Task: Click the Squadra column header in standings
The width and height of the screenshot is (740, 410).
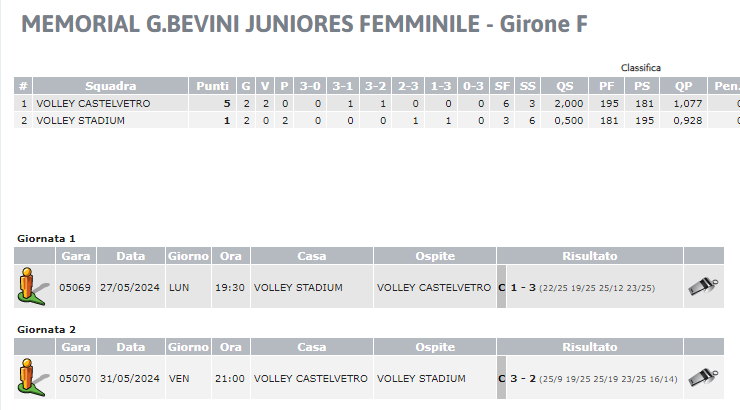Action: (110, 86)
